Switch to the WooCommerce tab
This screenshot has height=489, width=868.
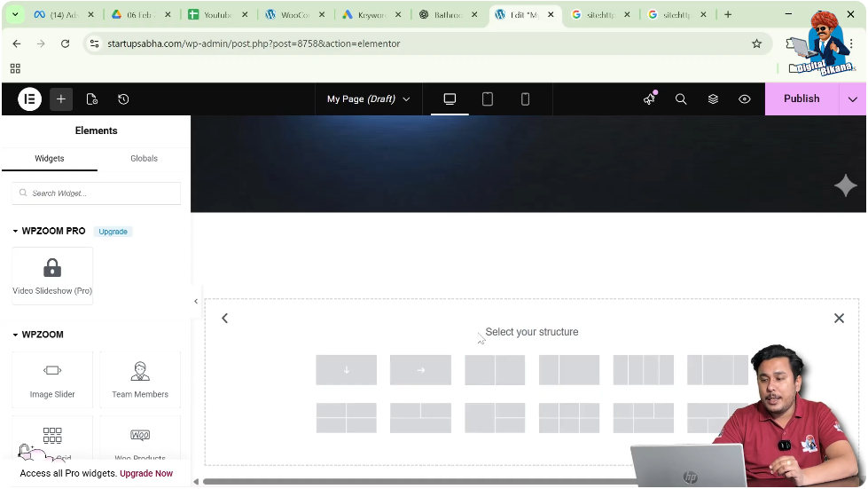(x=294, y=15)
